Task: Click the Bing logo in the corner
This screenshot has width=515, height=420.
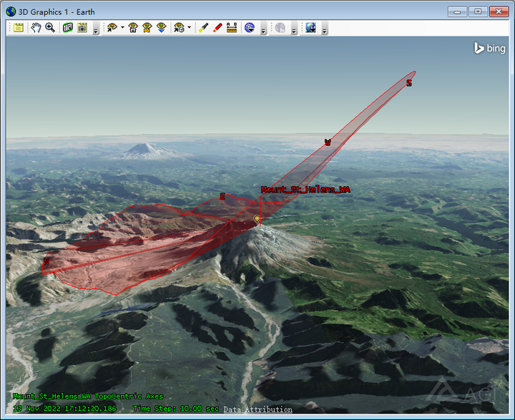Action: 490,49
